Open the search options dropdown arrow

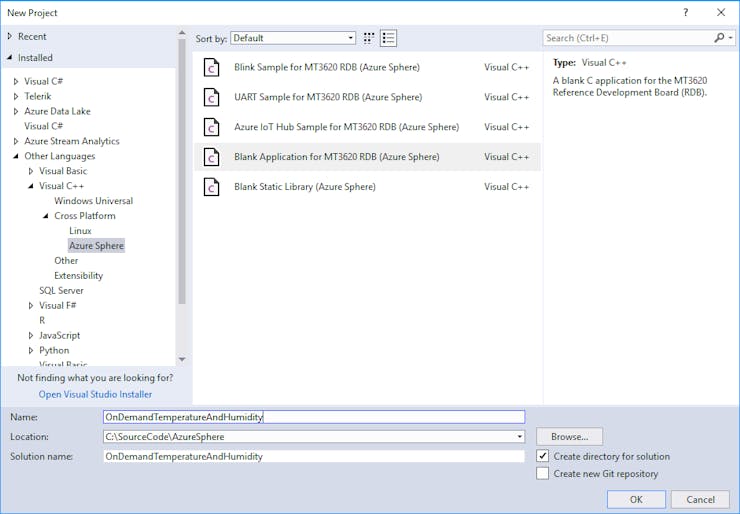[731, 38]
